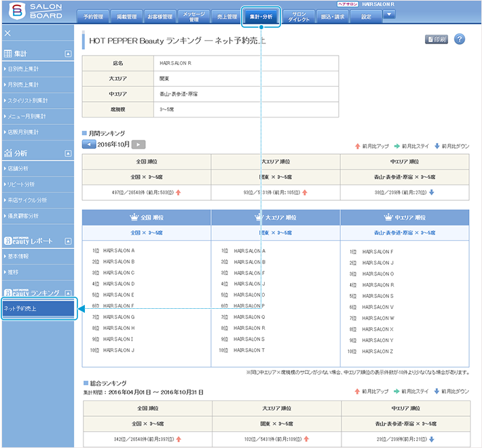Collapse the Beauty ランキング section

68,293
